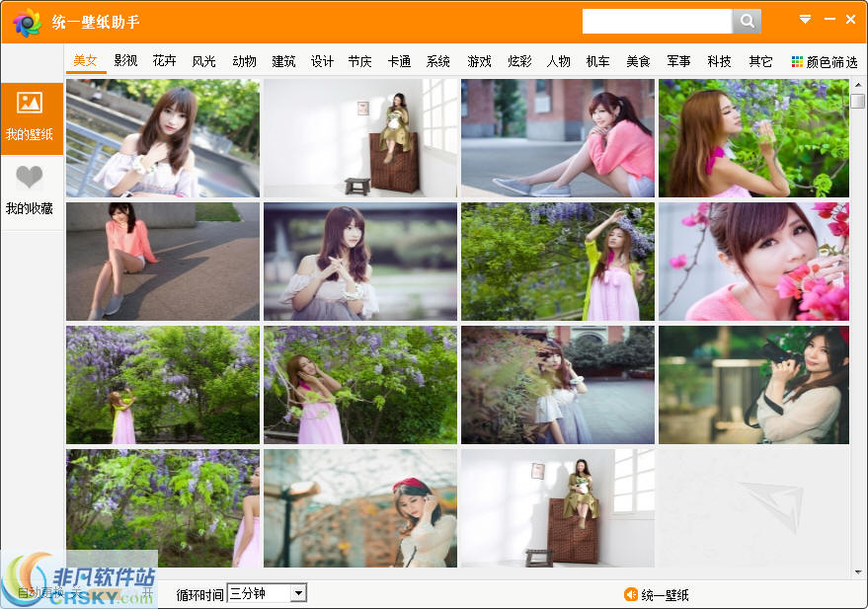This screenshot has width=868, height=609.
Task: Browse the 游戏 game wallpapers
Action: tap(479, 60)
